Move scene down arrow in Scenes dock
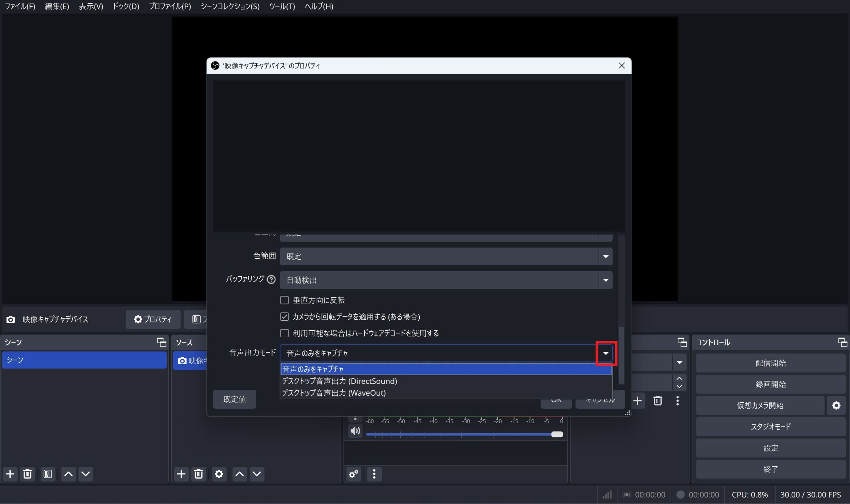This screenshot has width=850, height=504. [x=86, y=474]
